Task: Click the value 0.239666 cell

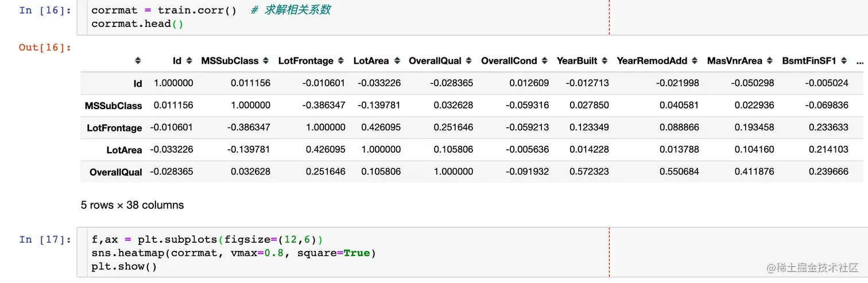Action: 828,172
